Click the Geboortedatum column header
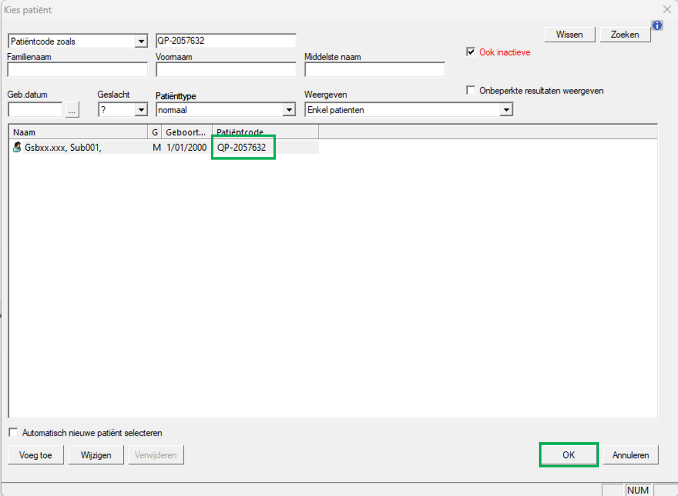This screenshot has width=678, height=496. (x=186, y=132)
